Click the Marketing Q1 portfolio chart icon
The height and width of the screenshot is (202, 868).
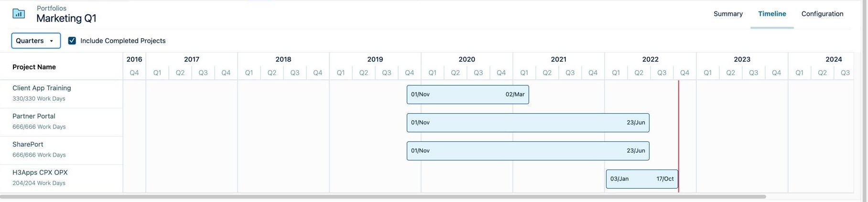[19, 13]
